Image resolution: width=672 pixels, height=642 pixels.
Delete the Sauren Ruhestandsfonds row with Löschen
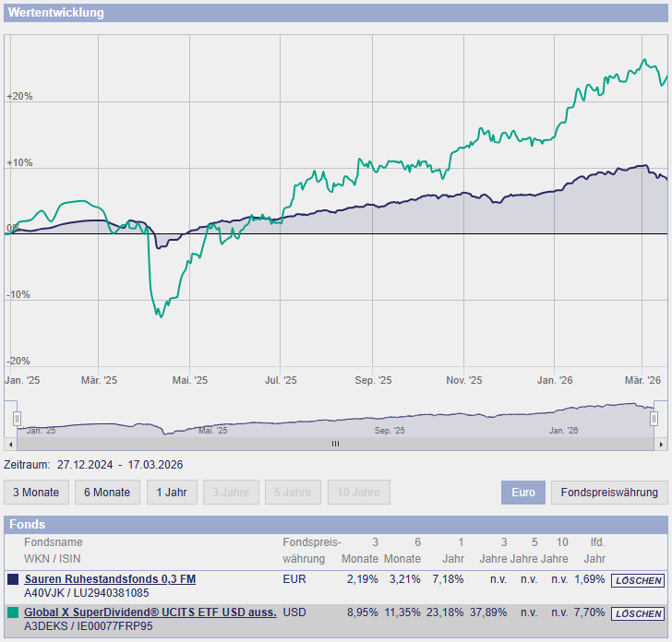click(638, 580)
